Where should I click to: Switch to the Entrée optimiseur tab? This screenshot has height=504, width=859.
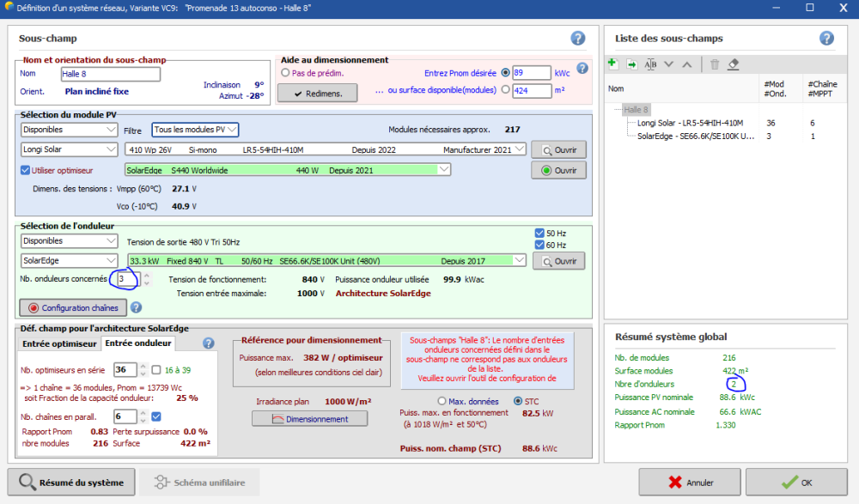click(59, 343)
